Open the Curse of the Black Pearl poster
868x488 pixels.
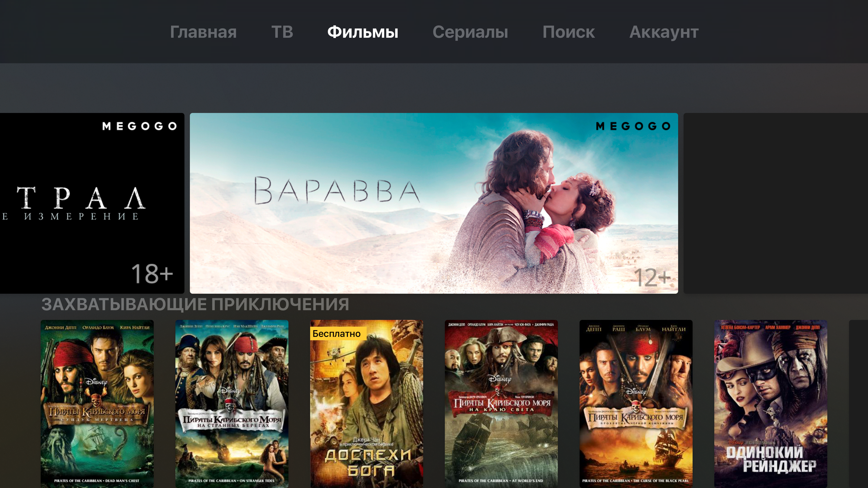pyautogui.click(x=636, y=404)
